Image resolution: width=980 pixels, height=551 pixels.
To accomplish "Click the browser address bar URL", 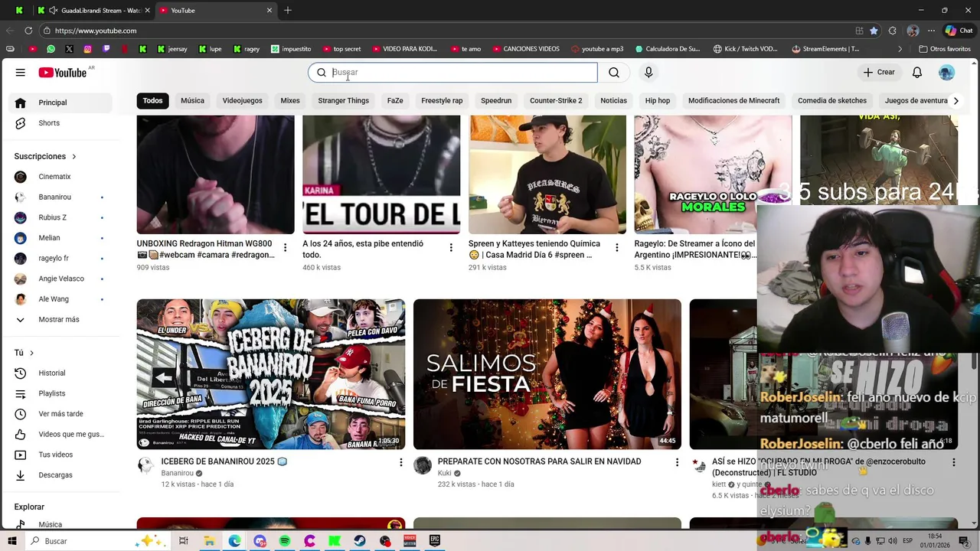I will click(96, 31).
